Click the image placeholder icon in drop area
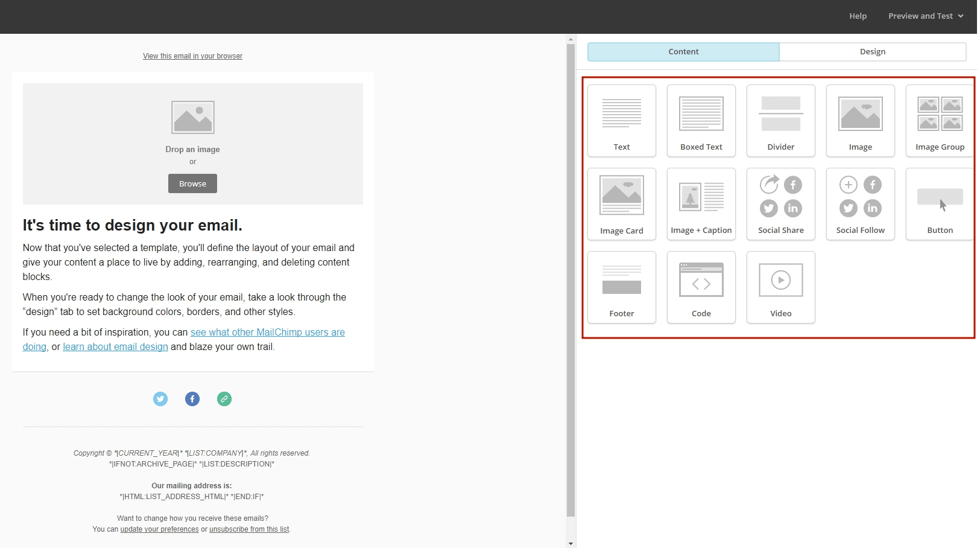This screenshot has width=980, height=548. point(193,117)
